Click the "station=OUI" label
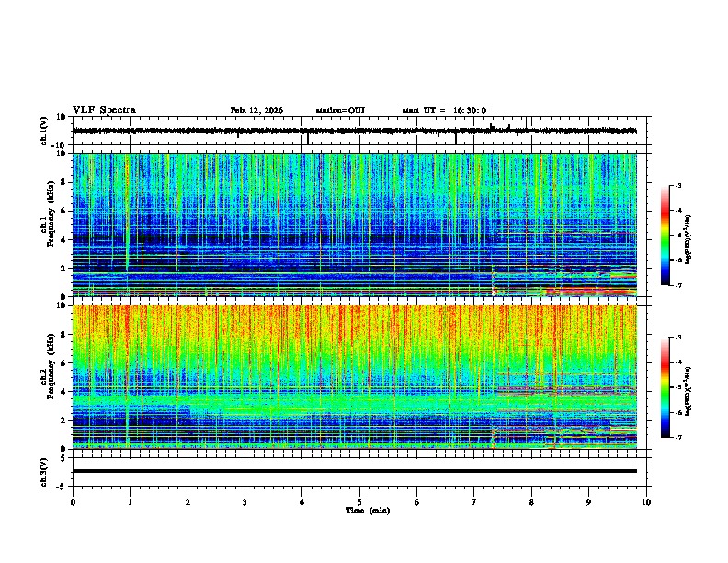 coord(340,110)
